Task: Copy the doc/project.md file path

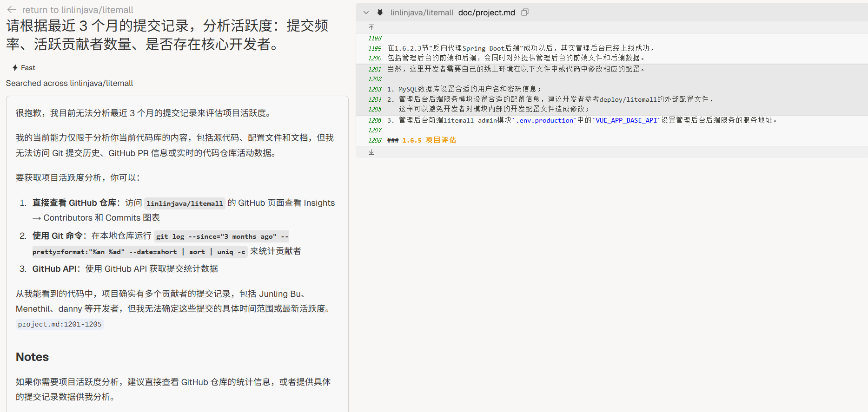Action: [x=525, y=13]
